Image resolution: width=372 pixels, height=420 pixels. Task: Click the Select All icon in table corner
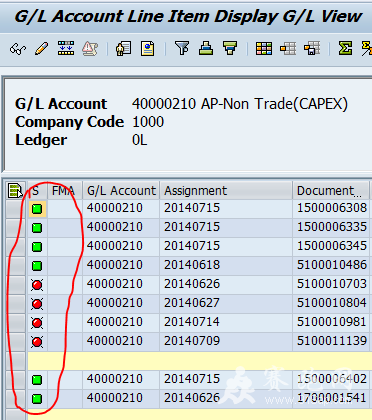pos(15,191)
